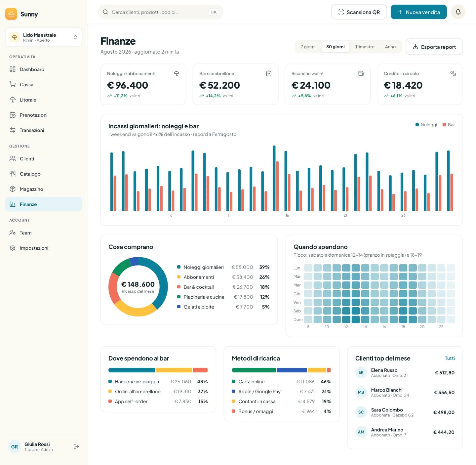This screenshot has height=465, width=476.
Task: Click Sara Colombo SC avatar
Action: pos(361,412)
